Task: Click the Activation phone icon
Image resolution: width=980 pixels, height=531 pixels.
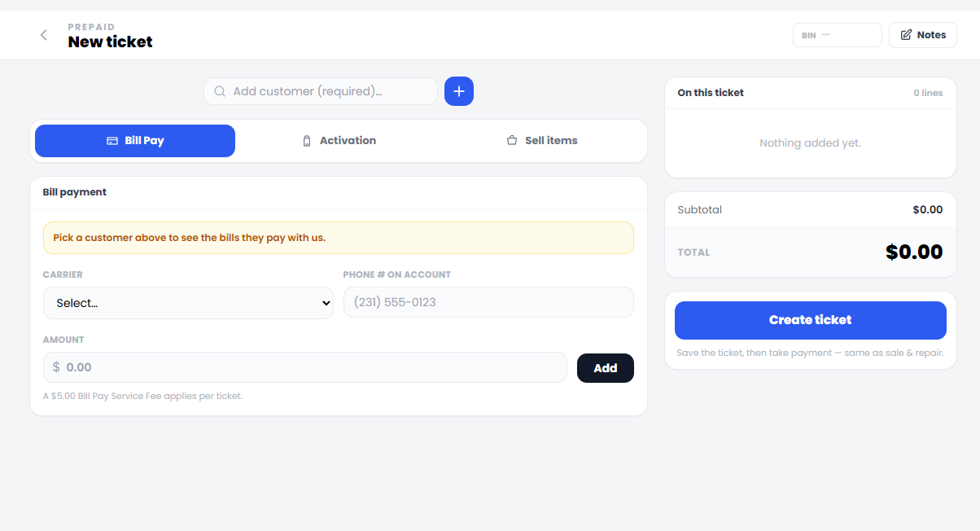Action: point(307,141)
